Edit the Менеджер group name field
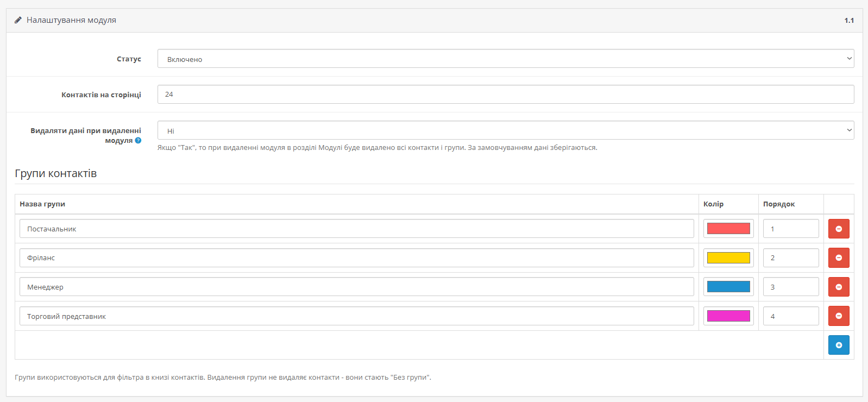 point(357,287)
